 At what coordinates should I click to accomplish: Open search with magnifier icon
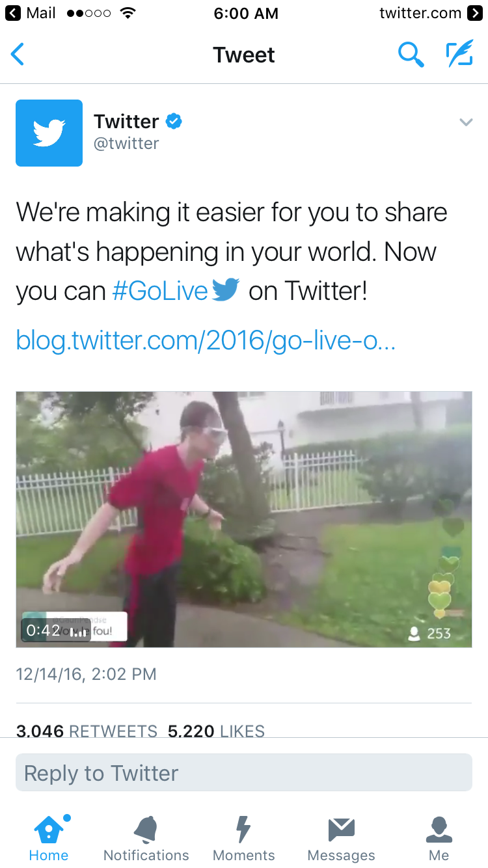[411, 55]
